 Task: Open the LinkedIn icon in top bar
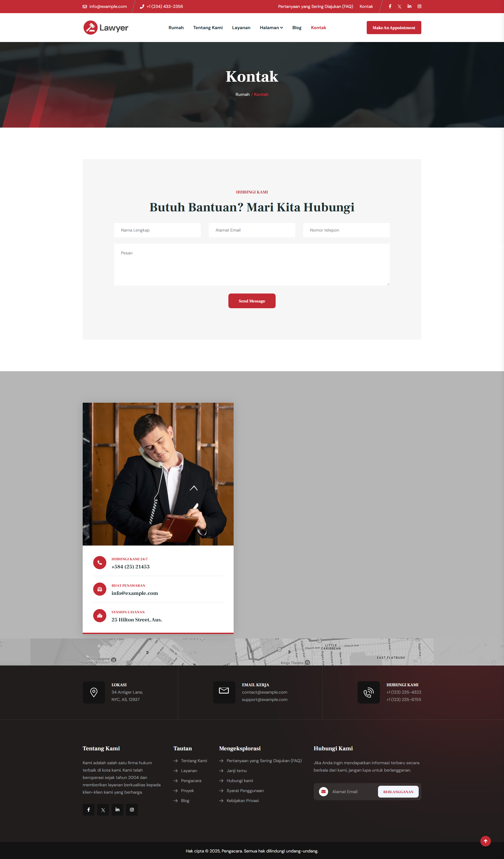pos(409,7)
